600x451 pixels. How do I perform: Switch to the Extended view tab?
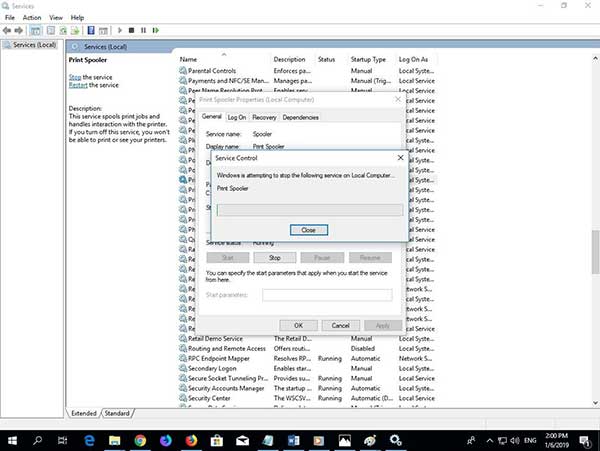pos(84,414)
